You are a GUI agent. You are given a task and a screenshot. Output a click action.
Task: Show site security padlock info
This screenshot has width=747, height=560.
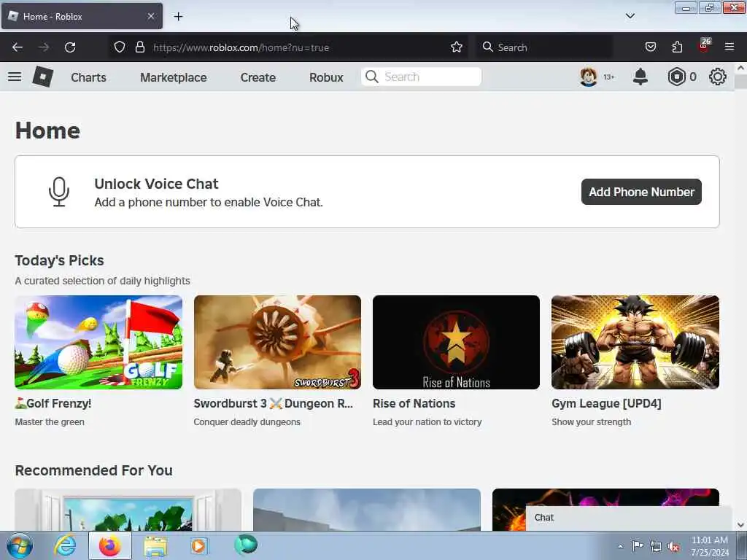click(139, 47)
